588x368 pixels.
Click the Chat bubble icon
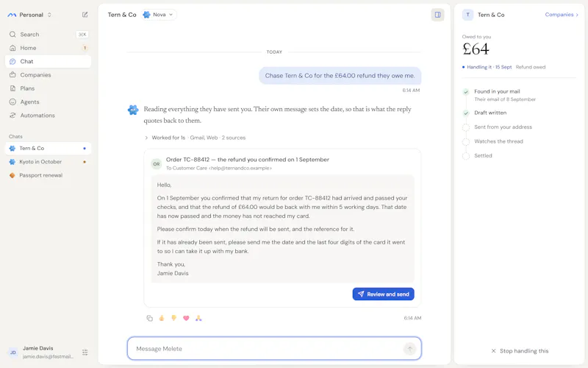coord(12,61)
